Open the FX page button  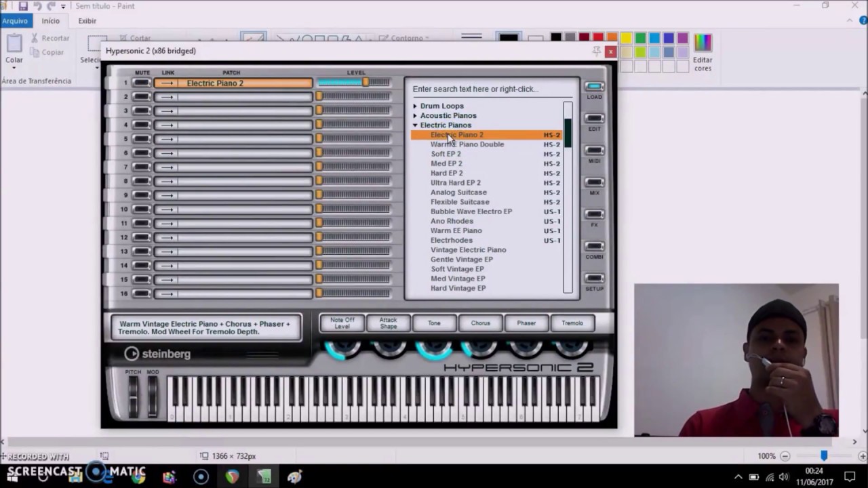[x=595, y=214]
